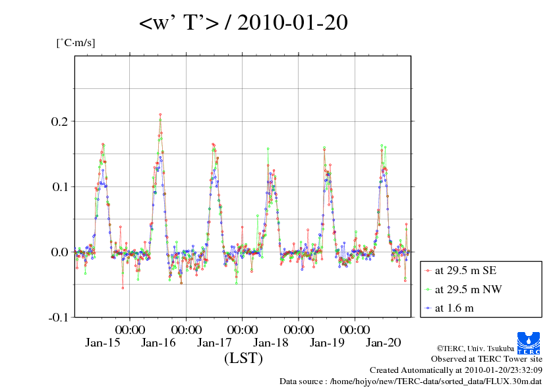
Task: Click x-axis date label Jan-15
Action: point(103,343)
